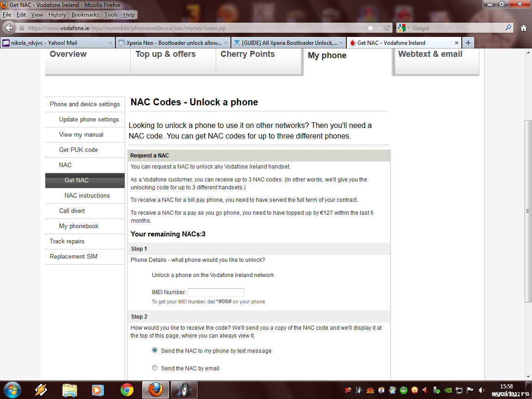Close the Xperia Neo Bootloader tab
The height and width of the screenshot is (399, 532).
tap(226, 43)
